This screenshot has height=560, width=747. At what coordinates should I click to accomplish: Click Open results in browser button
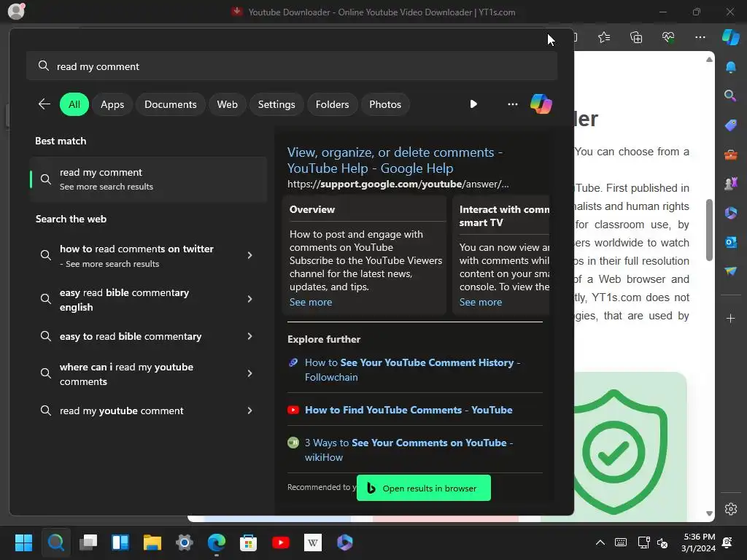pos(424,488)
